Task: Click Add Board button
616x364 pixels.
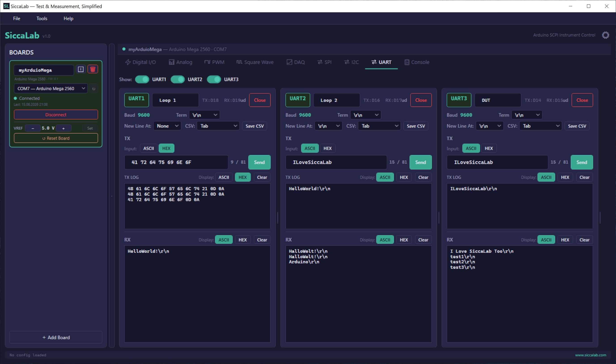Action: (x=56, y=337)
